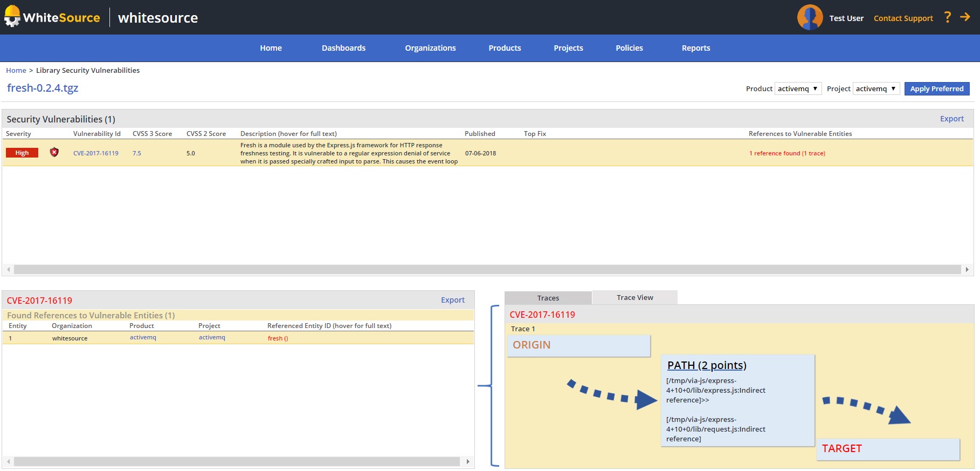The height and width of the screenshot is (471, 980).
Task: Open the Organizations menu
Action: tap(430, 48)
